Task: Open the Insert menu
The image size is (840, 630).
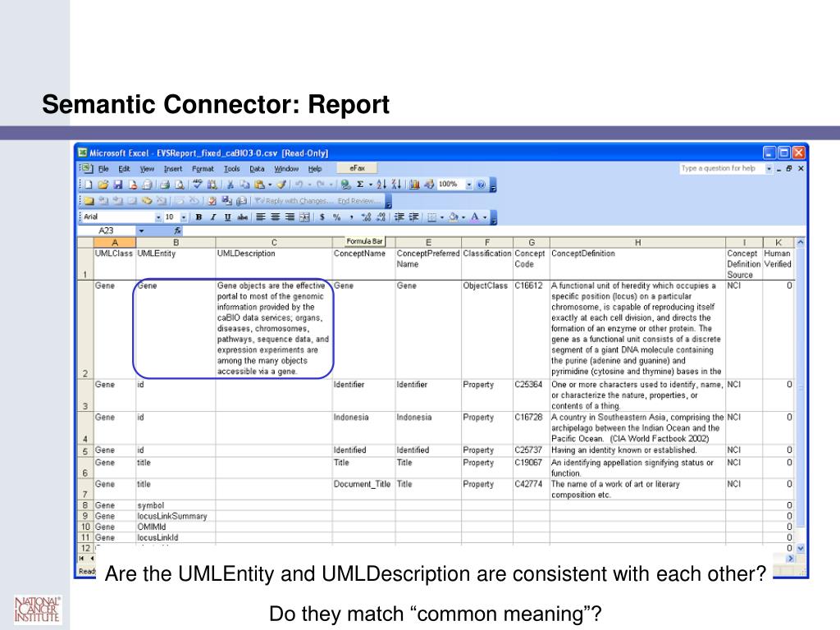Action: point(173,169)
